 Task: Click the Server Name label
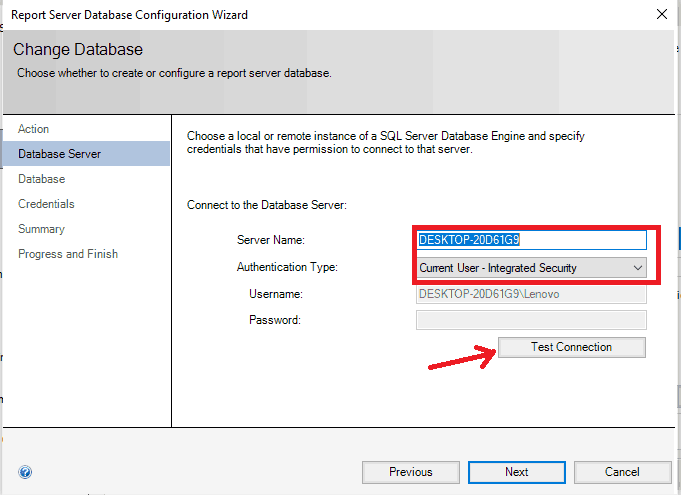pos(270,241)
